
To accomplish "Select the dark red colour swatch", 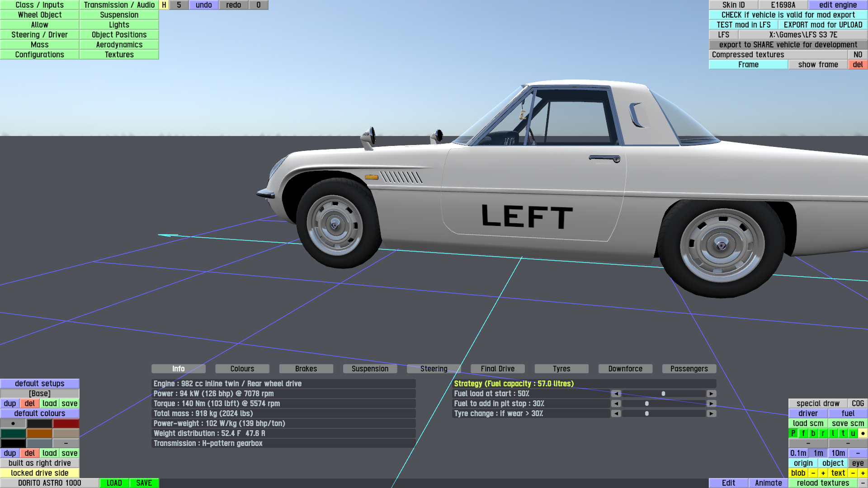I will click(x=66, y=423).
